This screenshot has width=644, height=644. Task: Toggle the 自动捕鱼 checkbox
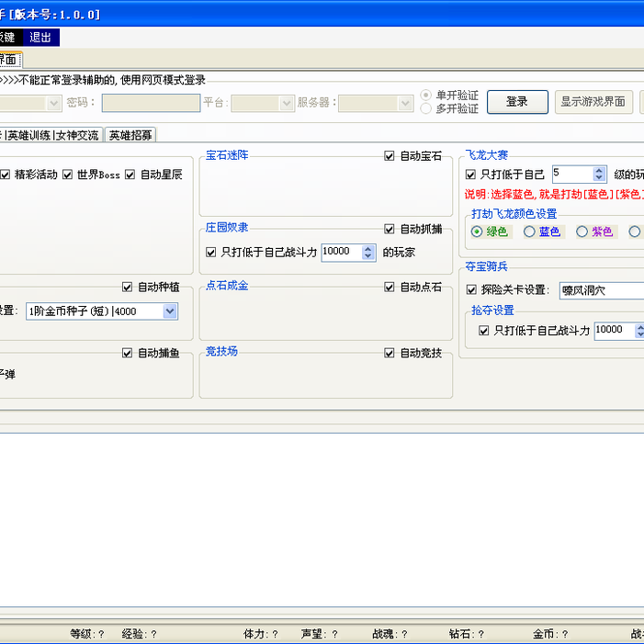(x=127, y=353)
